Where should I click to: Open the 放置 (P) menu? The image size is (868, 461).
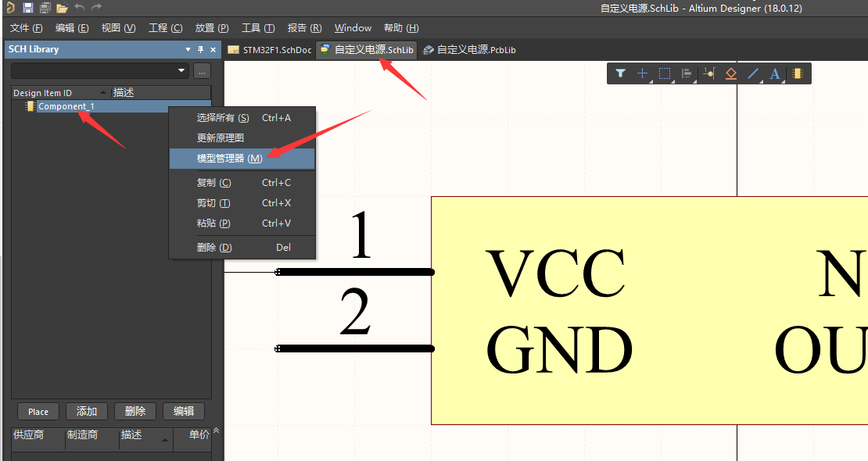click(212, 27)
